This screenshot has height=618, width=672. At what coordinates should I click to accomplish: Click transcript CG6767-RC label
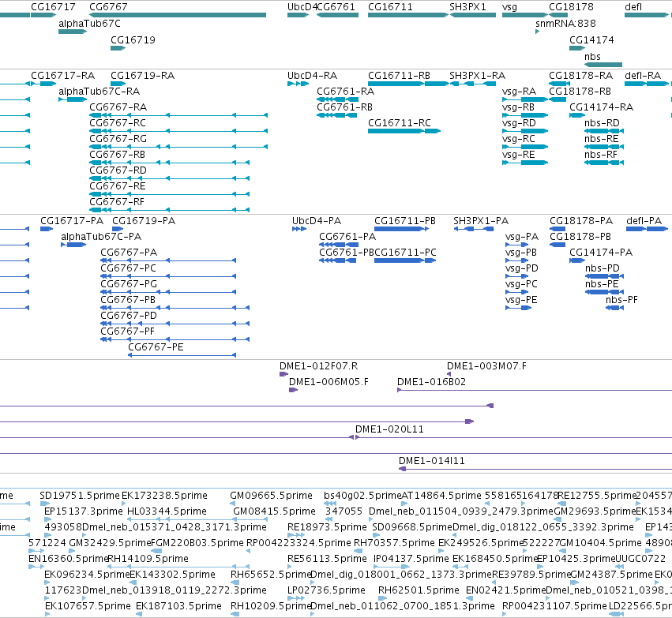tap(118, 123)
